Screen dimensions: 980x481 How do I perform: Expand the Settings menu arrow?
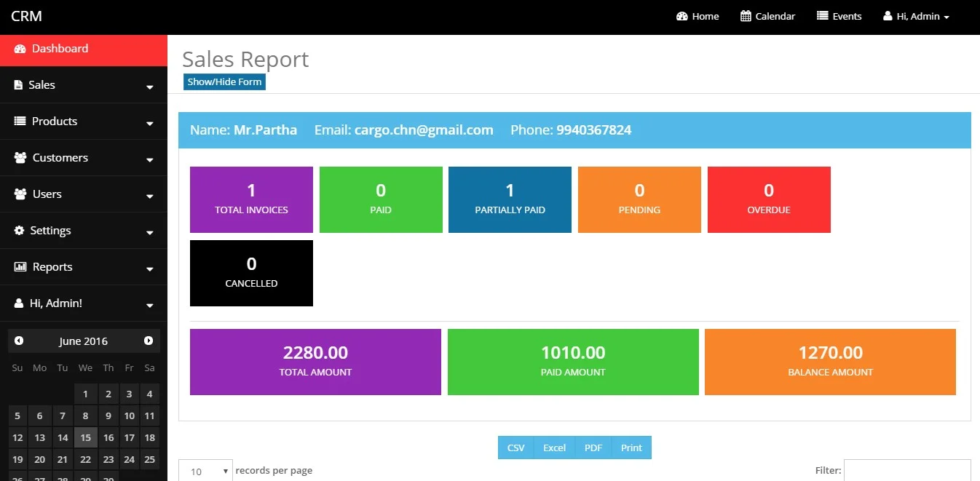150,233
